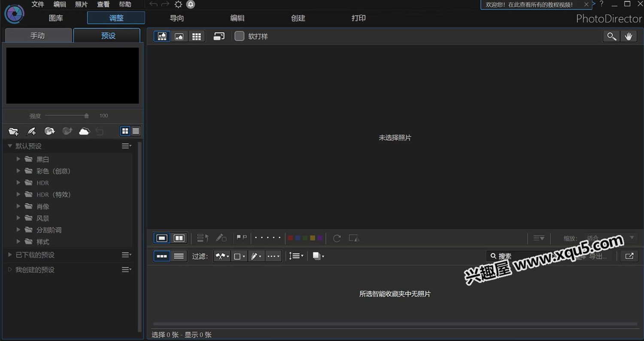Enable the 软打样 soft proofing checkbox
The height and width of the screenshot is (341, 644).
pos(239,36)
